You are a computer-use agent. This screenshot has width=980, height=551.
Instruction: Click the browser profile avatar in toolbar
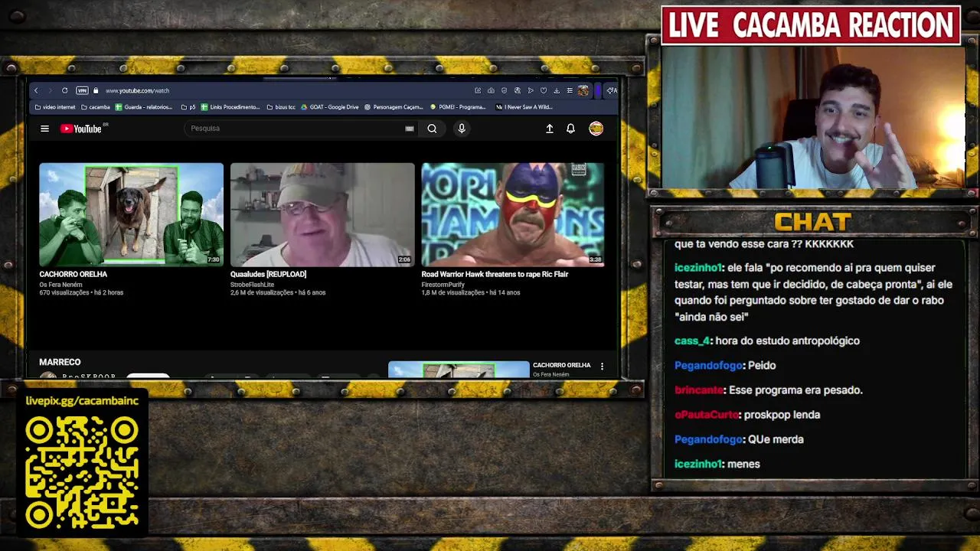point(583,90)
